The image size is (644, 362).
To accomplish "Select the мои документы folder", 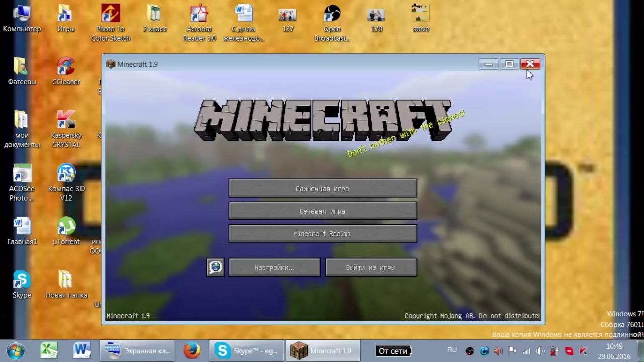I will pyautogui.click(x=22, y=130).
